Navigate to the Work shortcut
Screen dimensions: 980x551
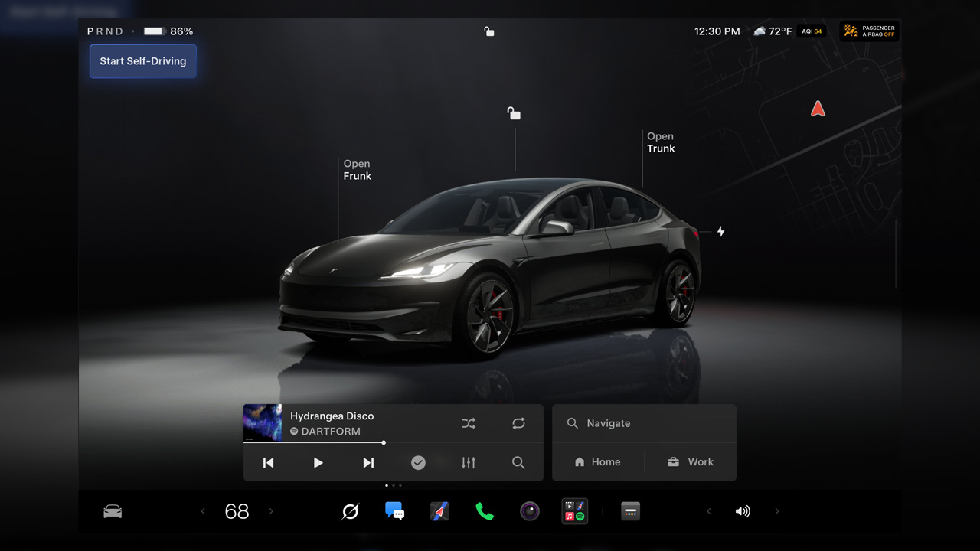click(691, 462)
